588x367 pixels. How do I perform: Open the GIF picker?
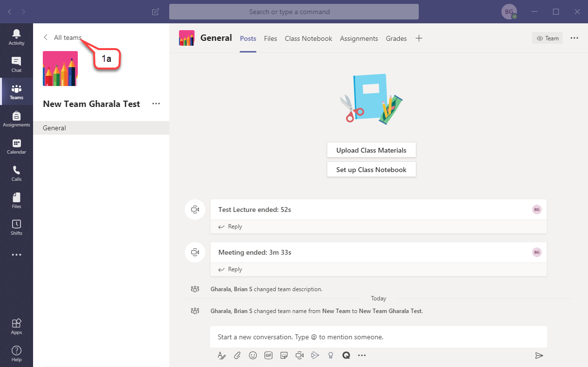268,355
